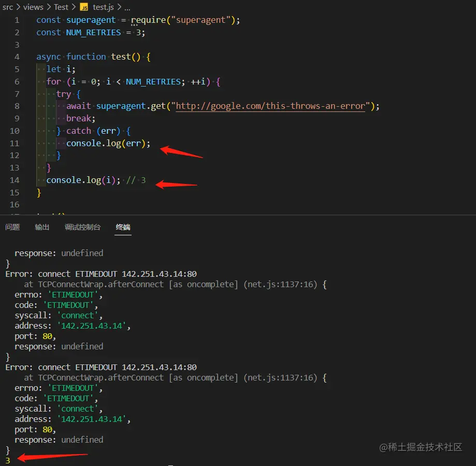Click 'console.log(err);' on line 11
The width and height of the screenshot is (476, 466).
tap(108, 144)
